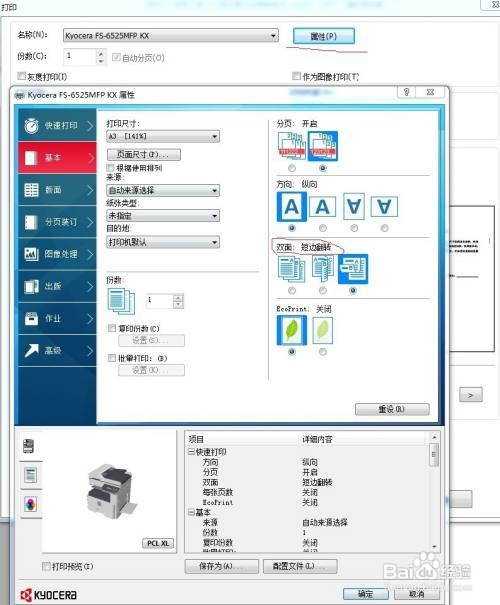Select duplex off icon
The width and height of the screenshot is (500, 605).
coord(292,269)
